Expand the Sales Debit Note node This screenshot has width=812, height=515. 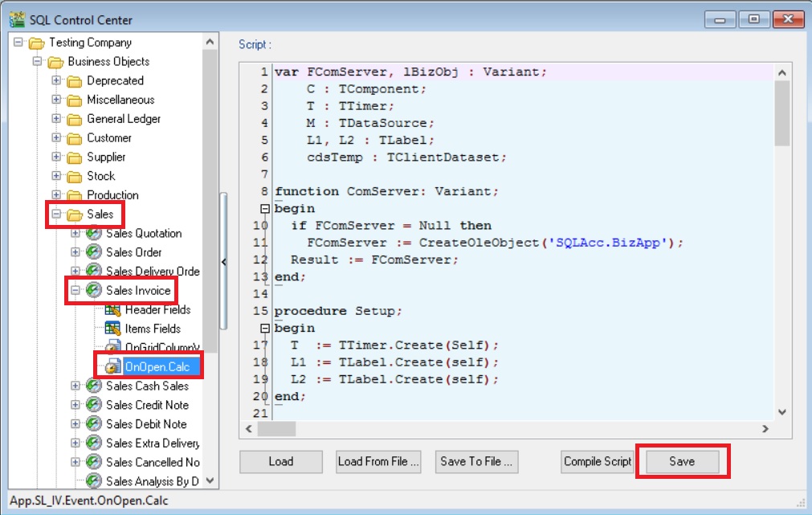(x=75, y=424)
